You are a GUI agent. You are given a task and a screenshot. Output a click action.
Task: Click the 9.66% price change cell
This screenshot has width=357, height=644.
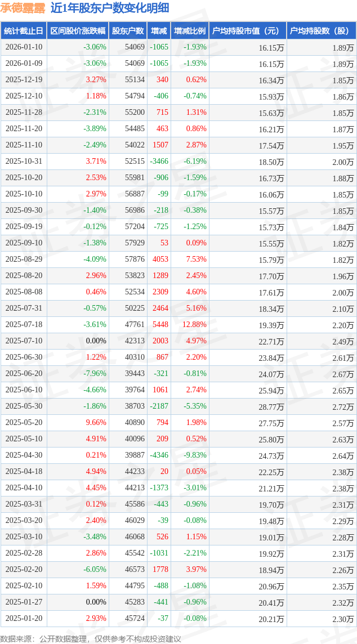[x=96, y=423]
